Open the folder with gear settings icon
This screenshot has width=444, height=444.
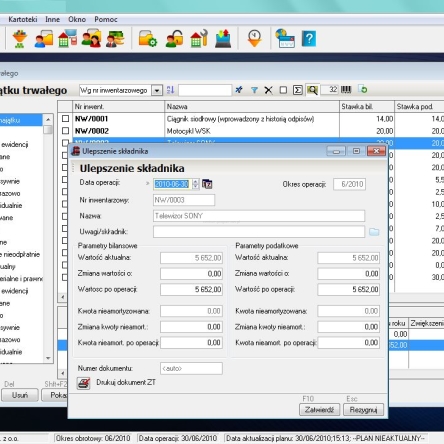[148, 39]
